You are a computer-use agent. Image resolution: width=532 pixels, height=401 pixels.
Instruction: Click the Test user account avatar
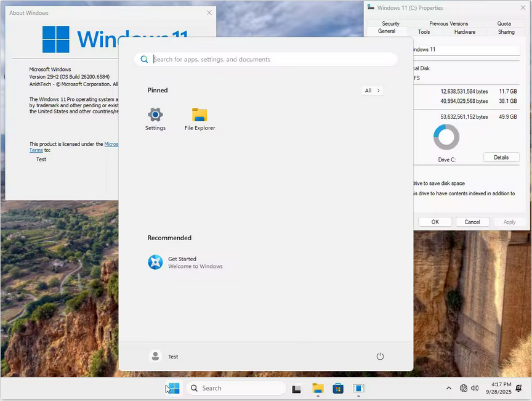pos(155,356)
